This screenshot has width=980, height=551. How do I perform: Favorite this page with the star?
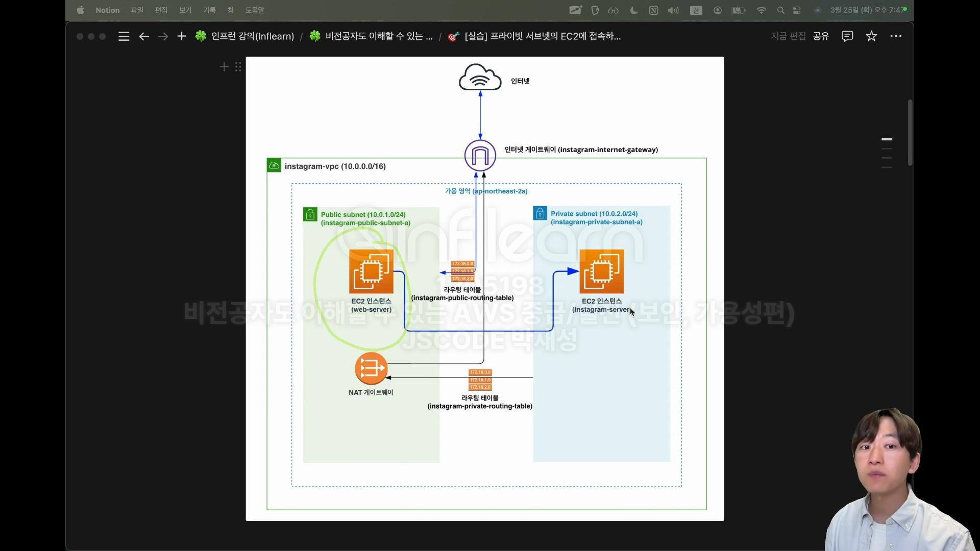[871, 36]
